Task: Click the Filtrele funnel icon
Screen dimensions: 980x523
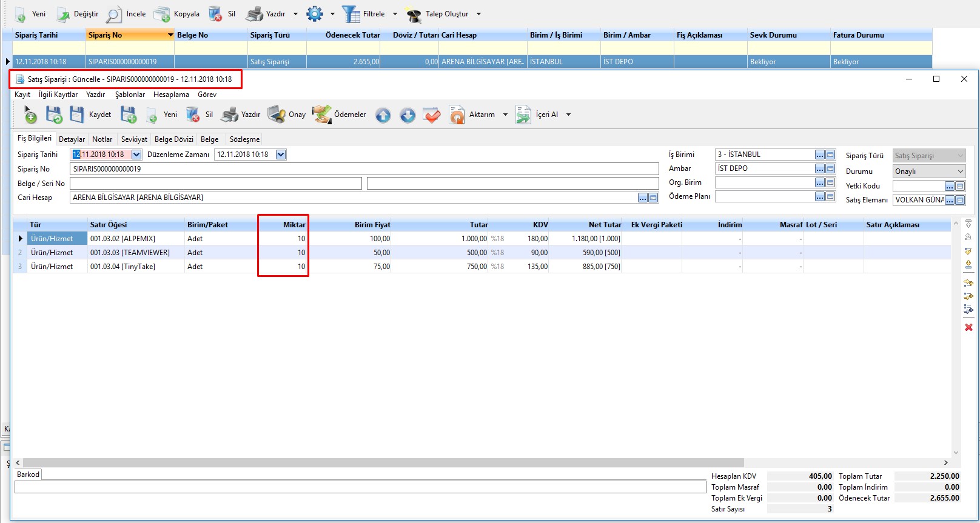Action: coord(351,14)
